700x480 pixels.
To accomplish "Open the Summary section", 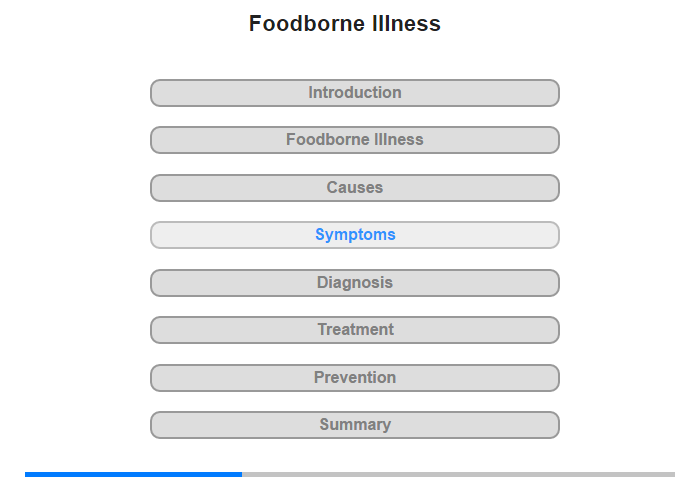I will [x=354, y=425].
